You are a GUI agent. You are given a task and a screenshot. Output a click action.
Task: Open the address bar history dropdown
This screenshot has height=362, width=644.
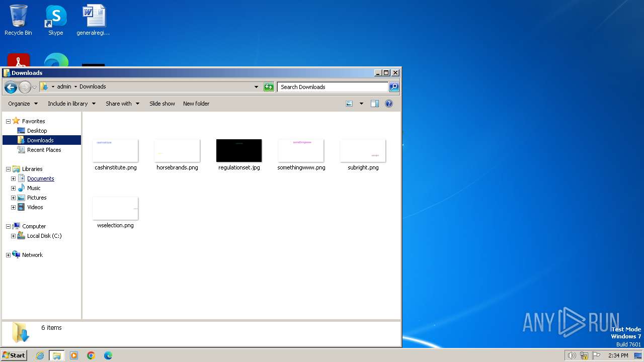click(x=256, y=87)
